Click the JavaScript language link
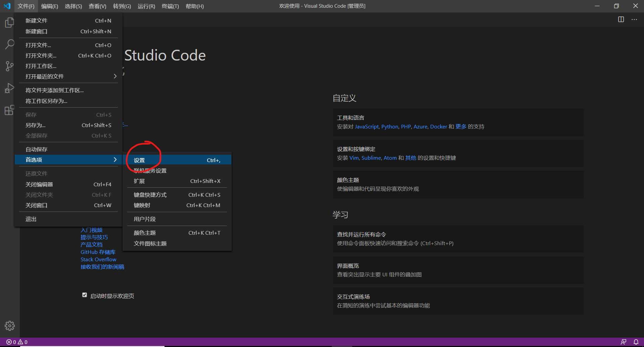The image size is (644, 347). coord(367,127)
